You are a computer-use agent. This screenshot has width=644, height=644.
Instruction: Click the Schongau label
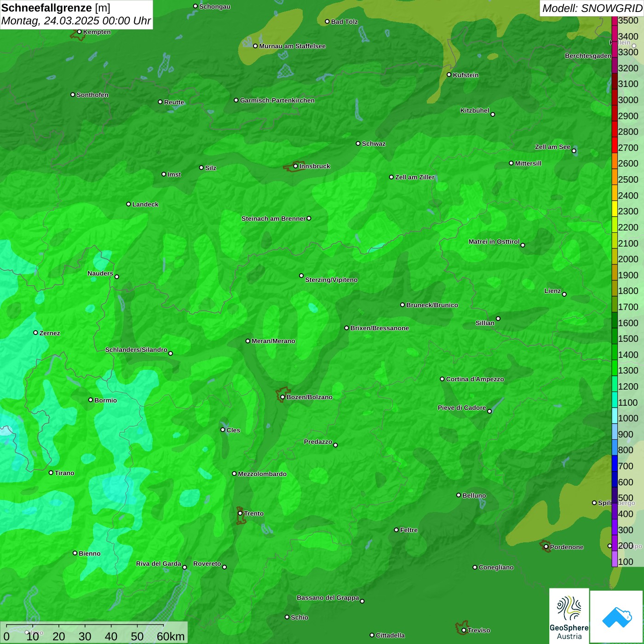coord(215,6)
